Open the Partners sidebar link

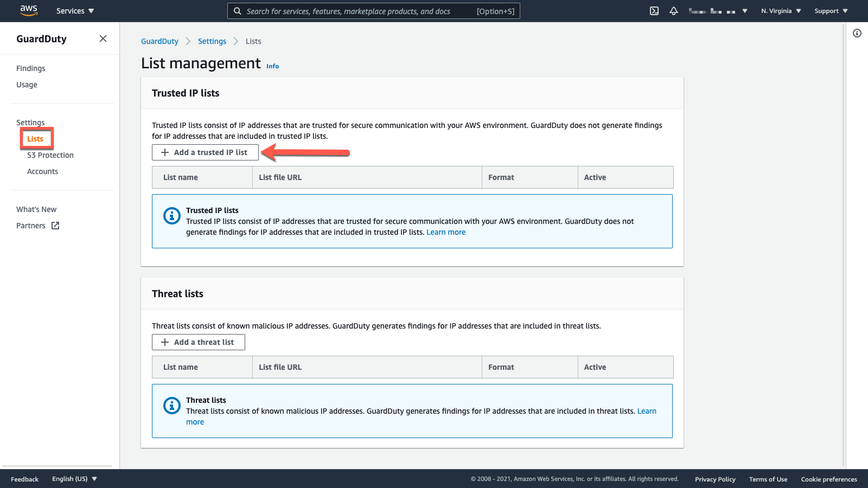tap(31, 226)
